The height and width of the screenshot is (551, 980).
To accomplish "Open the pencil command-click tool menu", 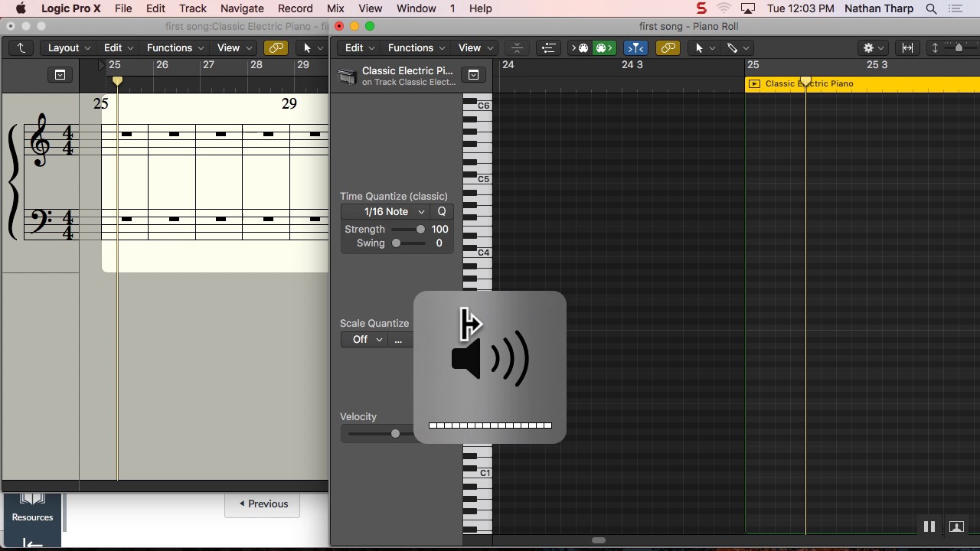I will [738, 47].
